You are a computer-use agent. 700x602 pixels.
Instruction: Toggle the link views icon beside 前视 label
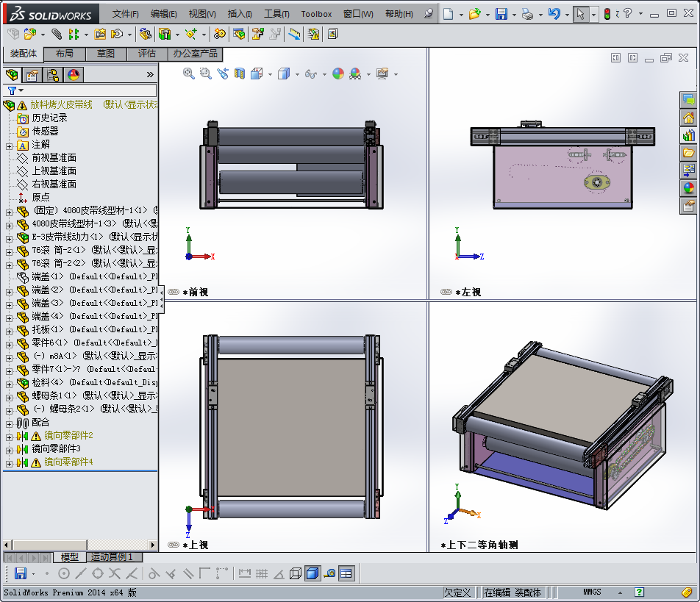174,292
